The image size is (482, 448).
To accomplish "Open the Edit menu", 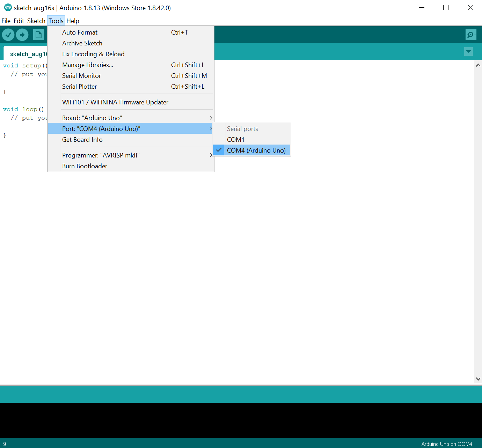I will pos(19,21).
